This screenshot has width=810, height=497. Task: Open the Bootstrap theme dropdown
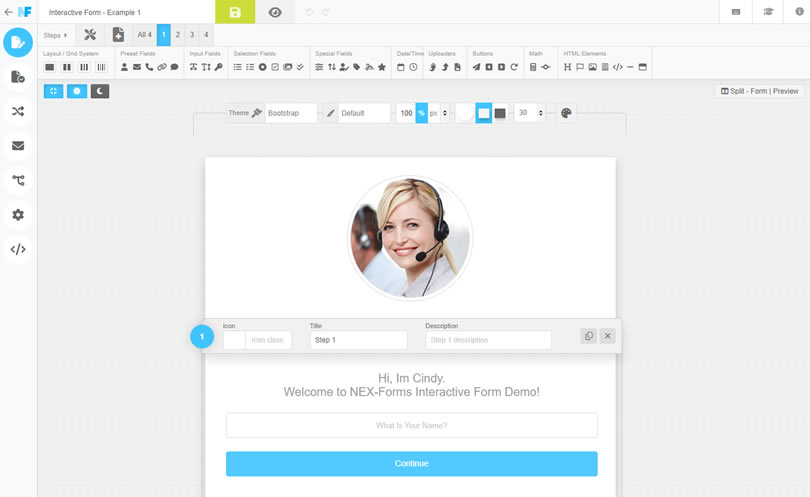291,113
